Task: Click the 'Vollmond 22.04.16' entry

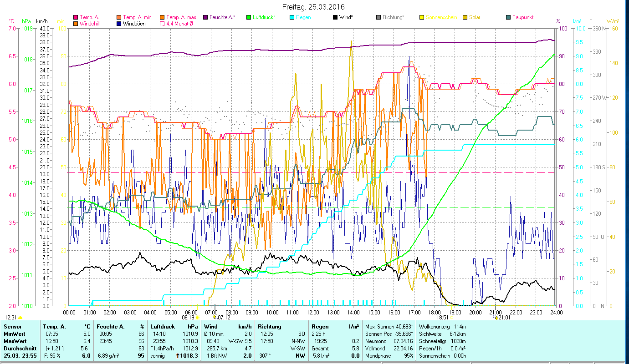Action: (x=389, y=349)
